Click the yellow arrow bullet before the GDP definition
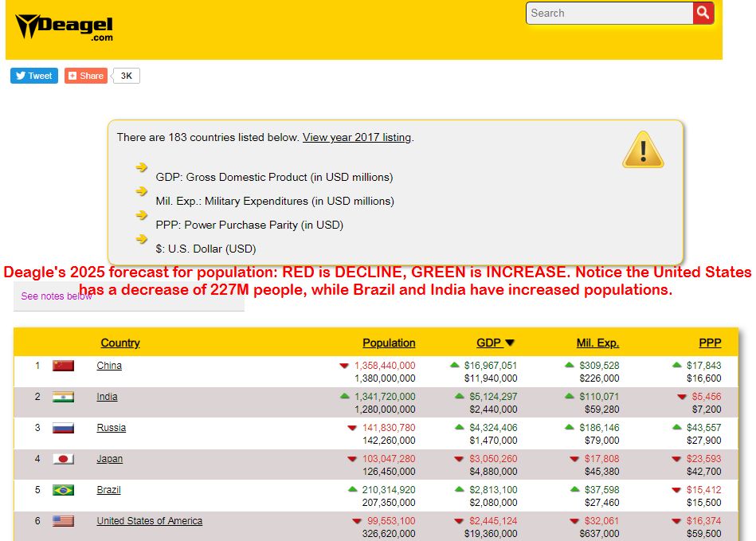 pyautogui.click(x=141, y=167)
